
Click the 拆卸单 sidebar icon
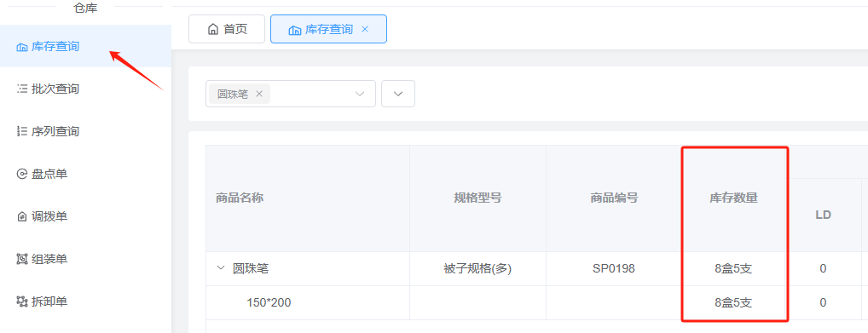pos(22,301)
